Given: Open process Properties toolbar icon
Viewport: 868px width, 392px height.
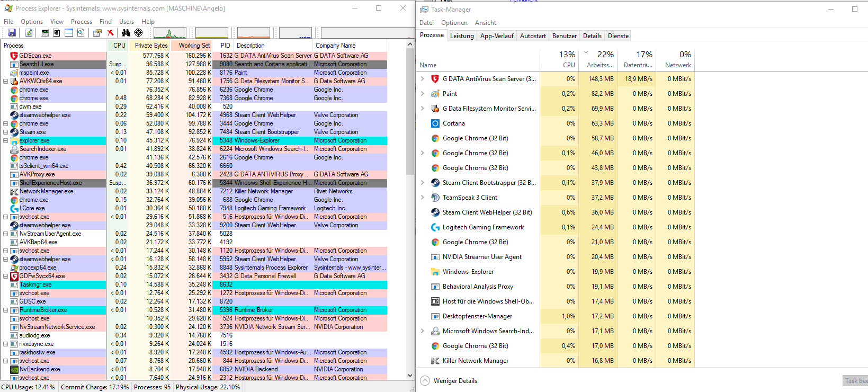Looking at the screenshot, I should point(97,33).
